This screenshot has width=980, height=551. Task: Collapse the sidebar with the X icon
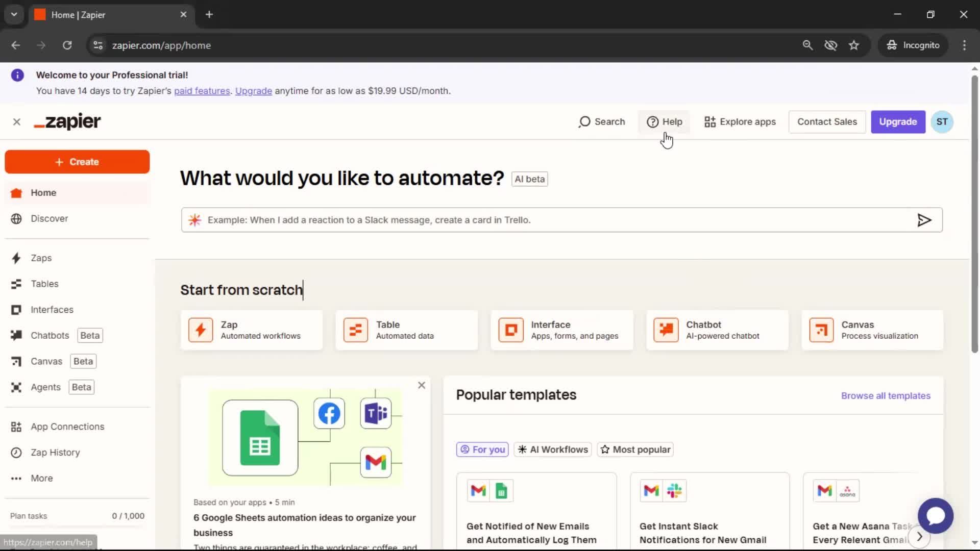coord(17,122)
